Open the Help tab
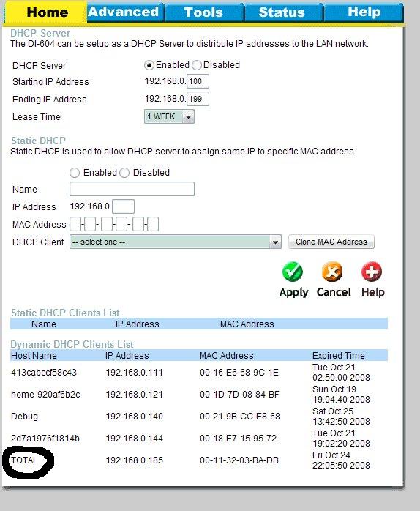 [x=364, y=12]
